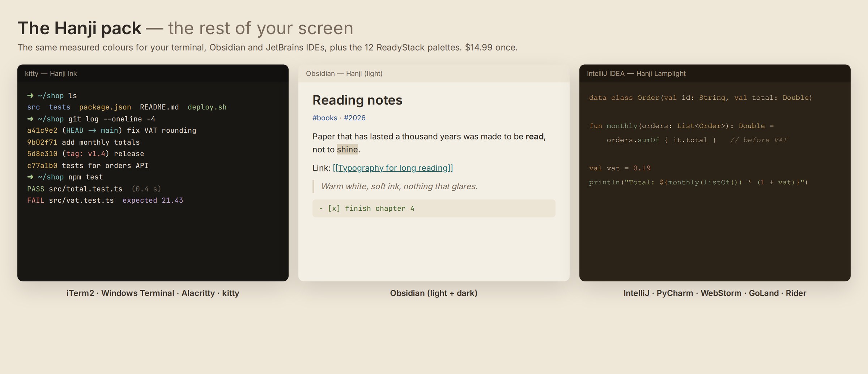The image size is (868, 374).
Task: Click the quote 'Warm white, soft ink'
Action: pos(399,186)
